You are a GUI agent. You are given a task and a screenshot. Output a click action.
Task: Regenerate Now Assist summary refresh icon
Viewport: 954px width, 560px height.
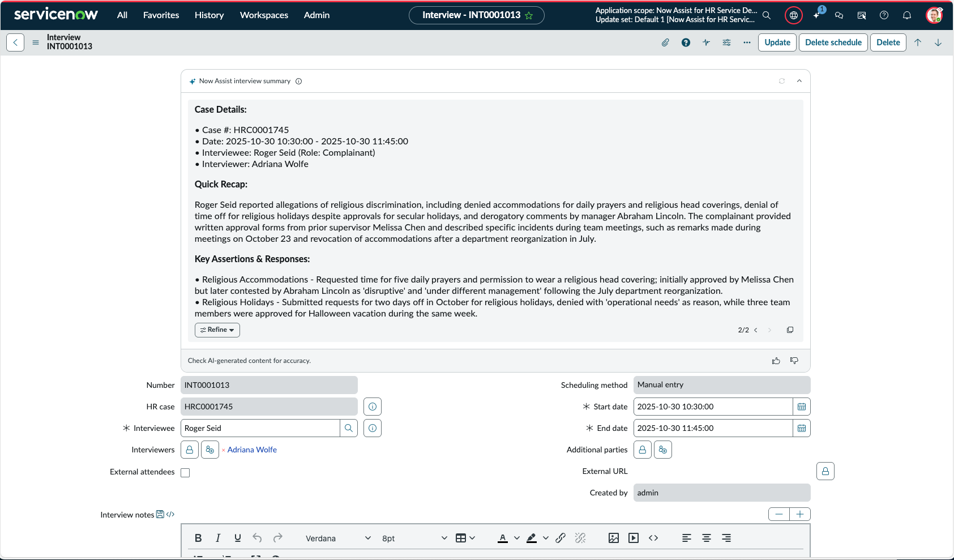782,81
